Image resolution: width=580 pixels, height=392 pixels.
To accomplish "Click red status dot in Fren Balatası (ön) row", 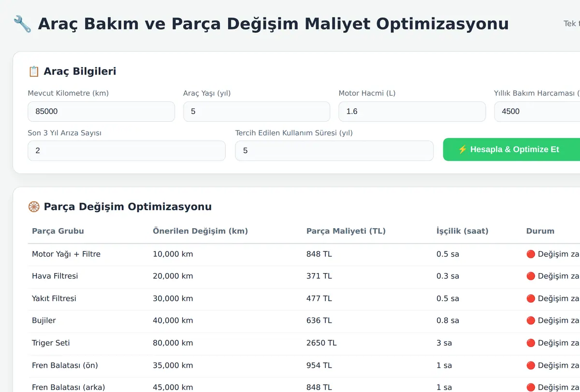I will pos(531,365).
